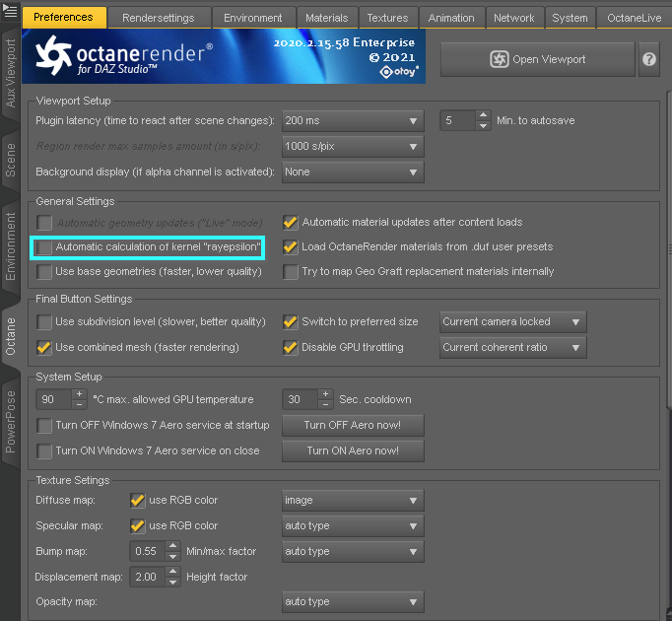Click the minutes to autosave field
Viewport: 672px width, 621px height.
pyautogui.click(x=458, y=120)
